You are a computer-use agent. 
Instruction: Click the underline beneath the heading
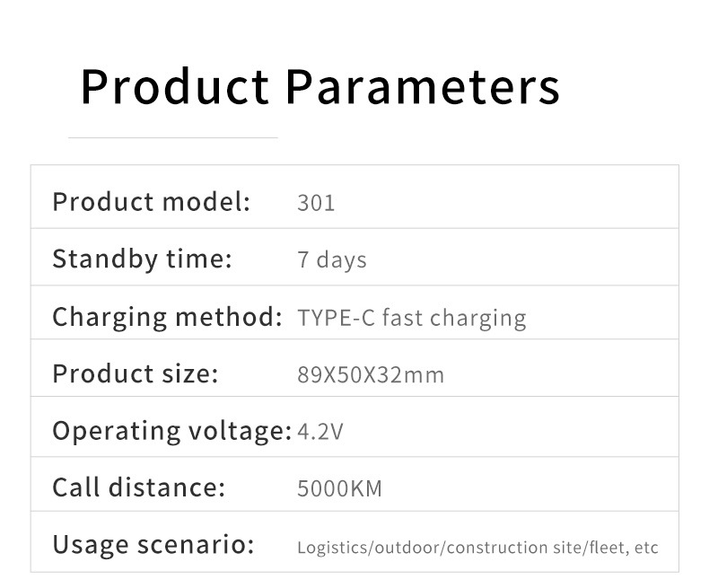173,138
